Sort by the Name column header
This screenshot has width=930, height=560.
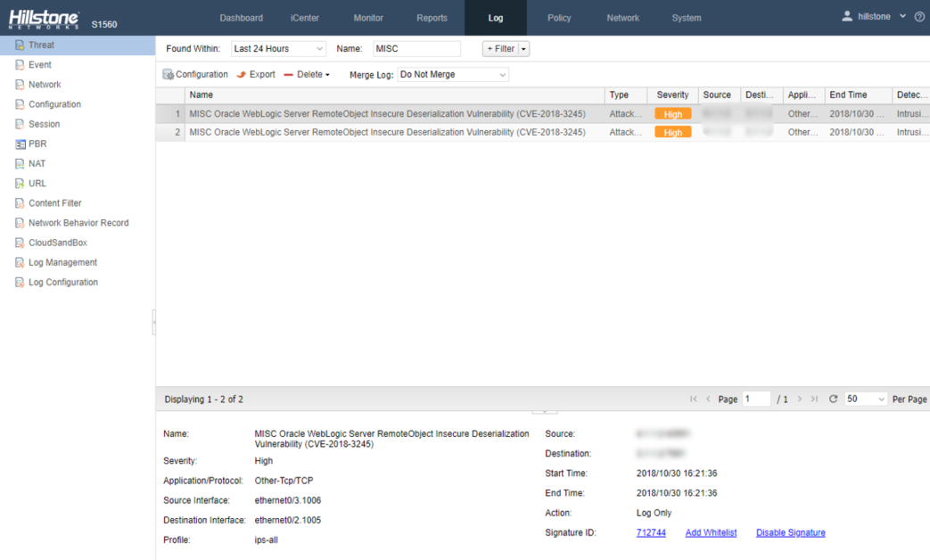click(x=394, y=95)
